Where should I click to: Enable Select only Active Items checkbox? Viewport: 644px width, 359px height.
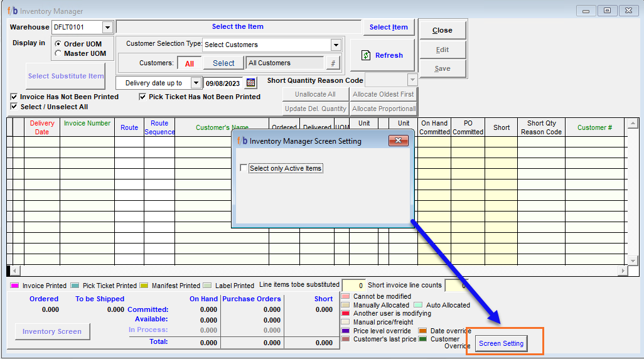click(244, 168)
